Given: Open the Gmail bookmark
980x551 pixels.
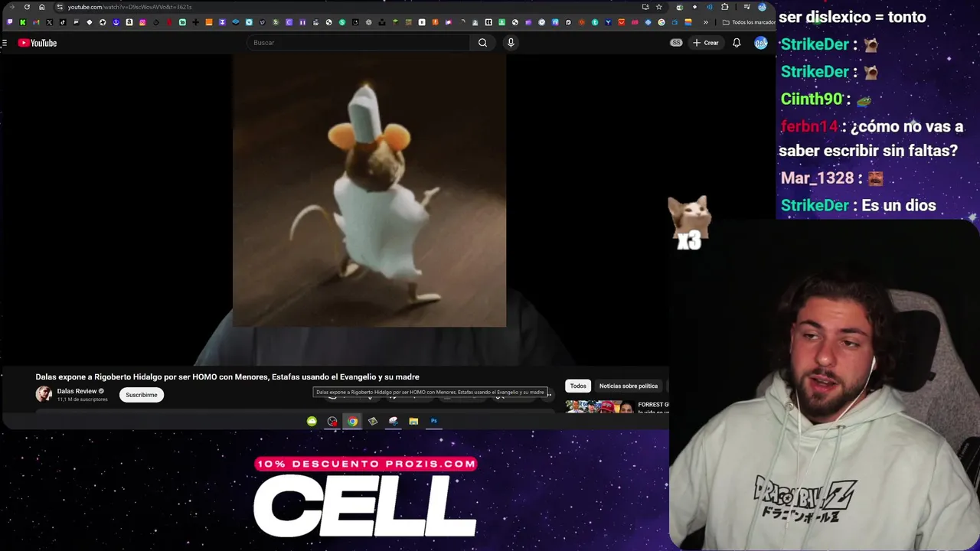Looking at the screenshot, I should click(x=36, y=22).
